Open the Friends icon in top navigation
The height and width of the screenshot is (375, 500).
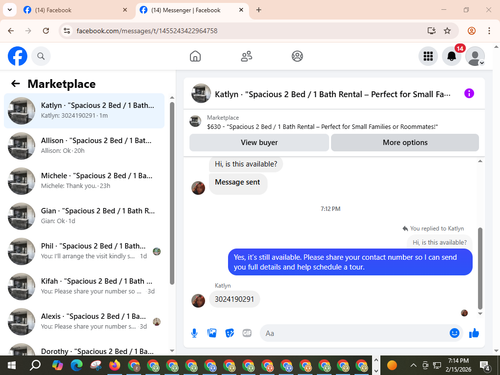pyautogui.click(x=246, y=56)
